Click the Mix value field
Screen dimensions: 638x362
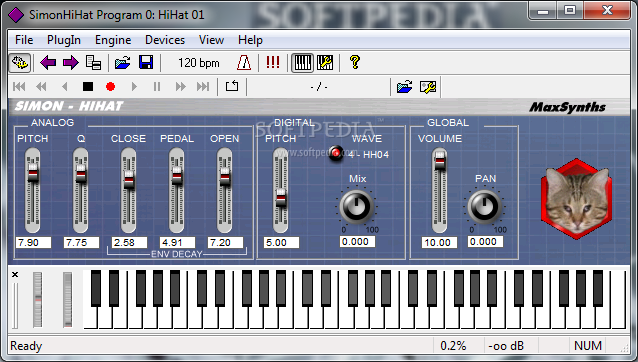coord(357,242)
